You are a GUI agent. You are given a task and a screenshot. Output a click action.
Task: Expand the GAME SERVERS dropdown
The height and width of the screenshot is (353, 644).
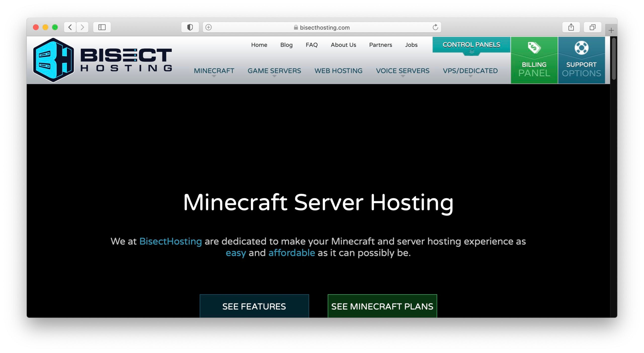[275, 71]
